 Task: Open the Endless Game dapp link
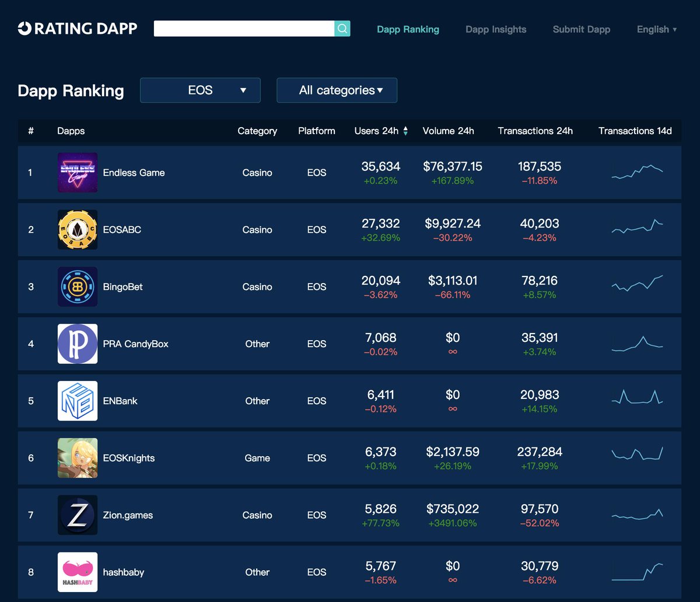134,173
